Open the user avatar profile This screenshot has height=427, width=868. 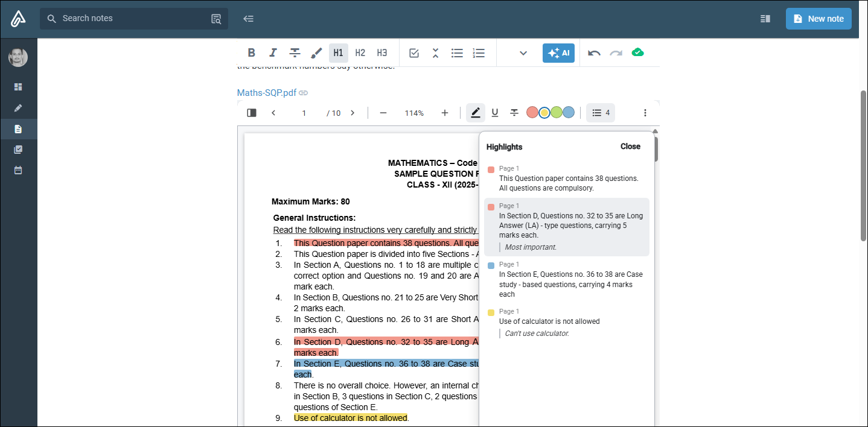click(18, 57)
